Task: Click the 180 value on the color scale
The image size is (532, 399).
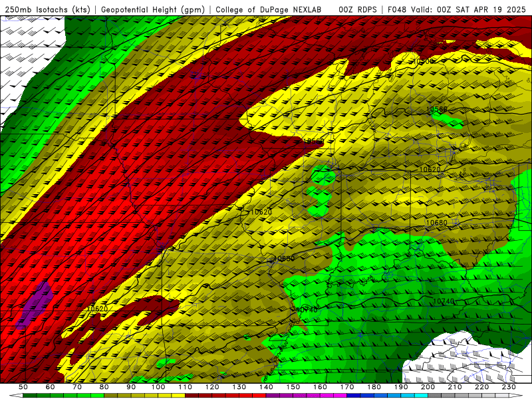Action: click(x=374, y=387)
